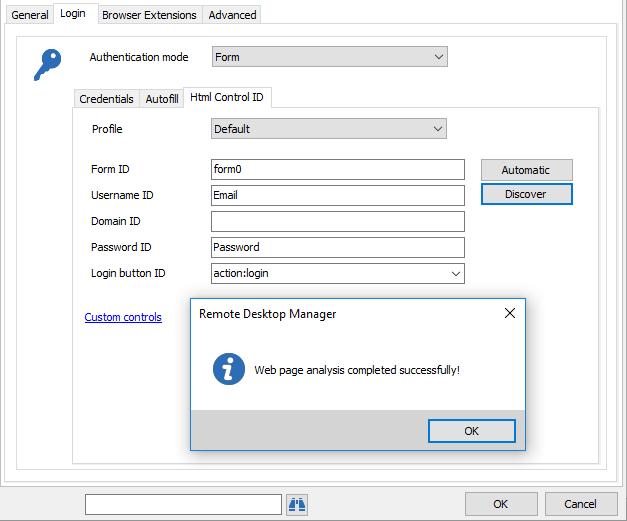Open the Authentication mode dropdown
This screenshot has width=627, height=521.
tap(329, 57)
